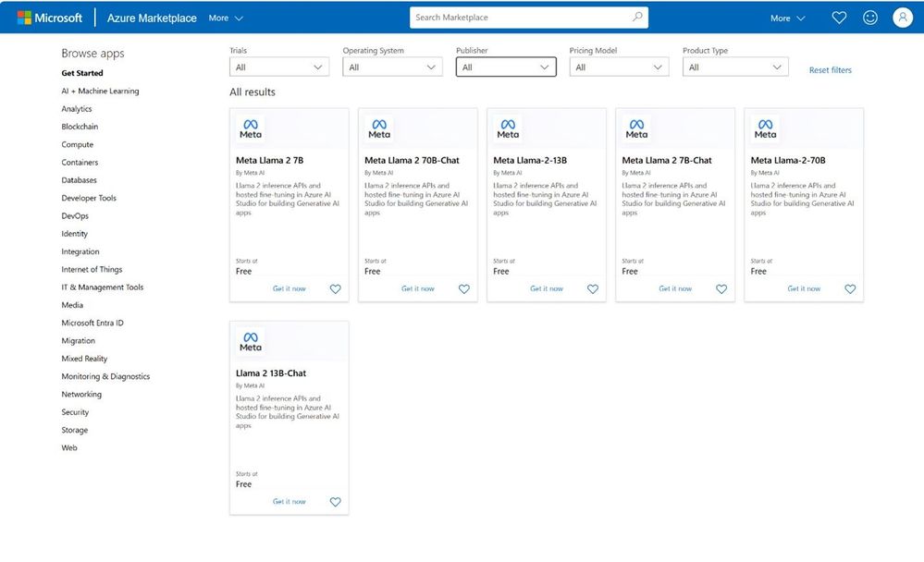
Task: Click the search magnifier icon
Action: coord(637,17)
